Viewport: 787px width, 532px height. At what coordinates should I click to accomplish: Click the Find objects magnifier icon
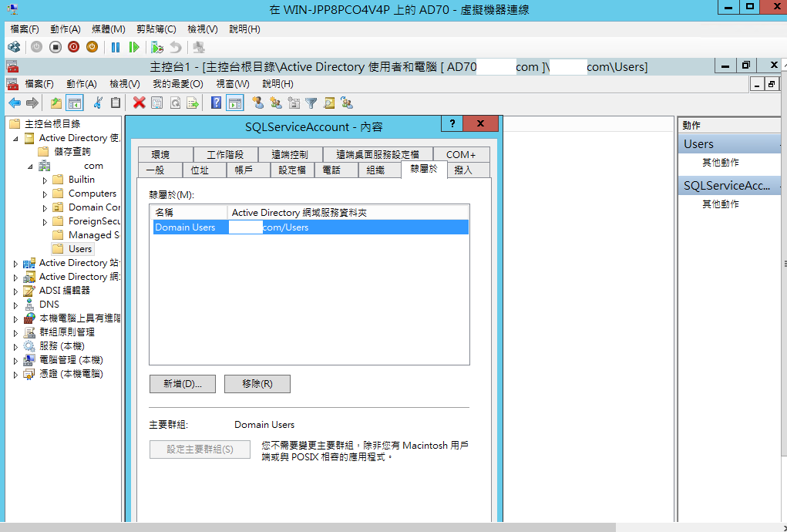tap(329, 103)
